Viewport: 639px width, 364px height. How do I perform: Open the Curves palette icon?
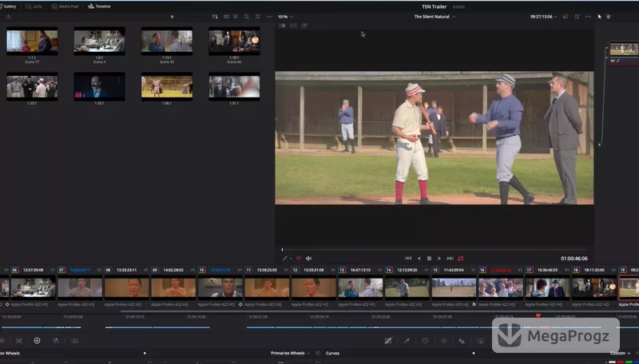point(388,341)
